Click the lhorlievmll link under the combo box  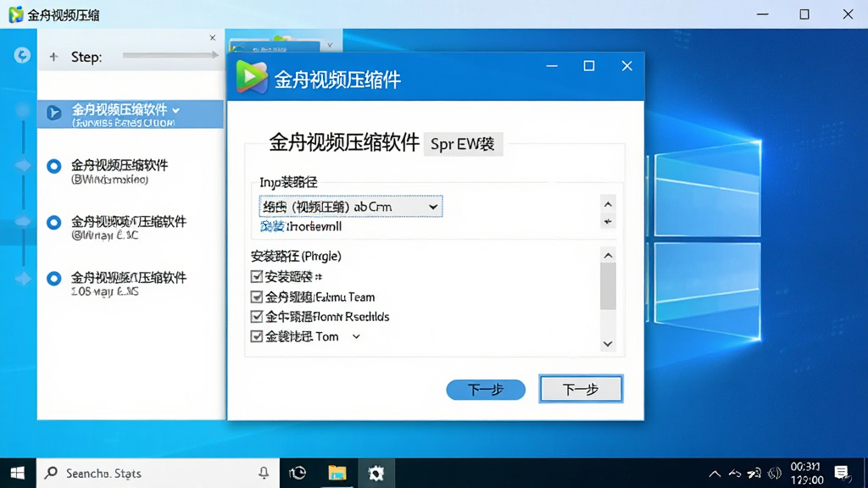tap(301, 226)
